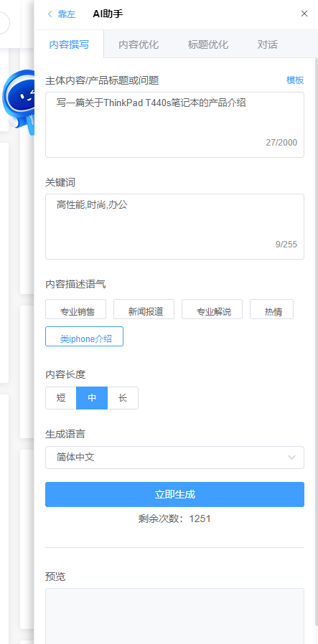This screenshot has width=318, height=644.
Task: Switch to the 标题优化 tab
Action: coord(208,44)
